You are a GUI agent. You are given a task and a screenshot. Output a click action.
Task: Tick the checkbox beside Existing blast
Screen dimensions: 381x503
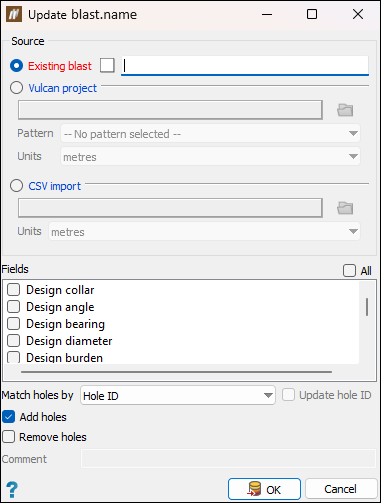coord(107,65)
